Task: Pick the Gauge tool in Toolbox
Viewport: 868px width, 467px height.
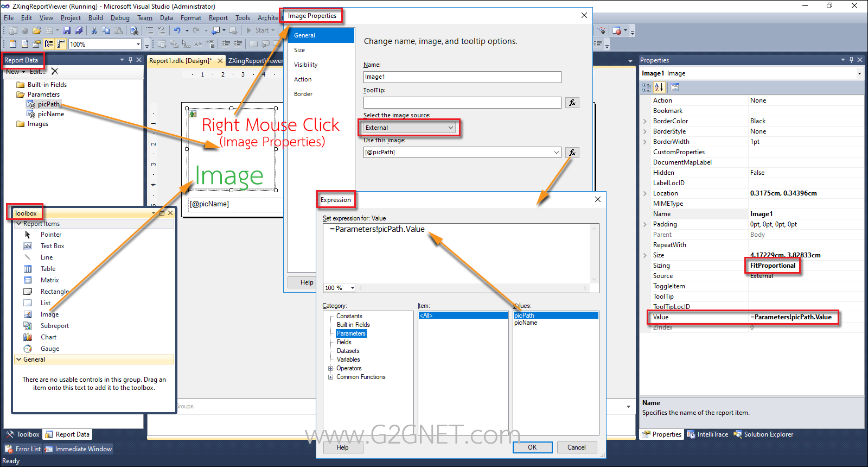Action: click(50, 349)
